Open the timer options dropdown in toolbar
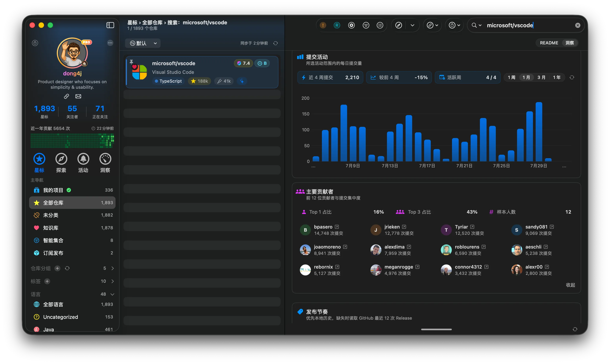This screenshot has width=610, height=364. 454,25
